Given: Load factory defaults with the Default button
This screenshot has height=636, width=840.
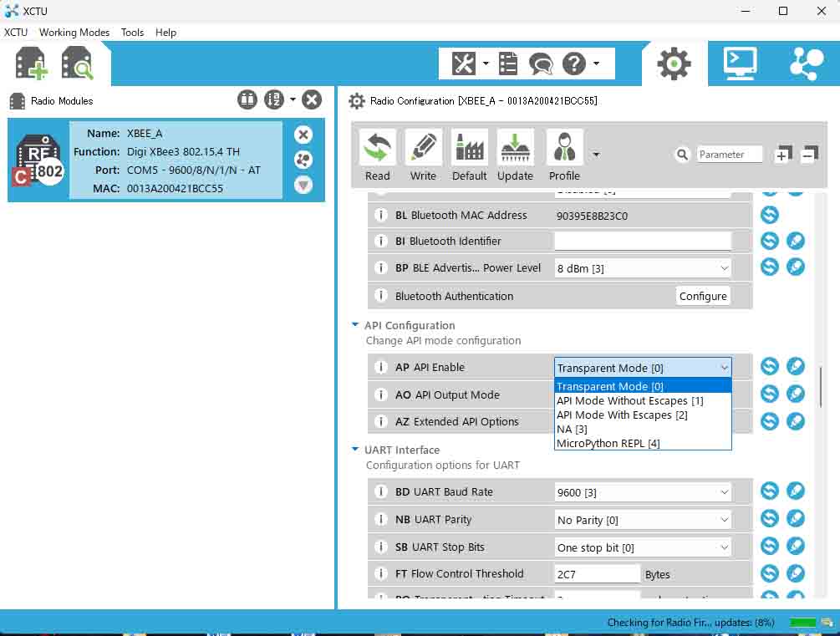Looking at the screenshot, I should coord(469,156).
